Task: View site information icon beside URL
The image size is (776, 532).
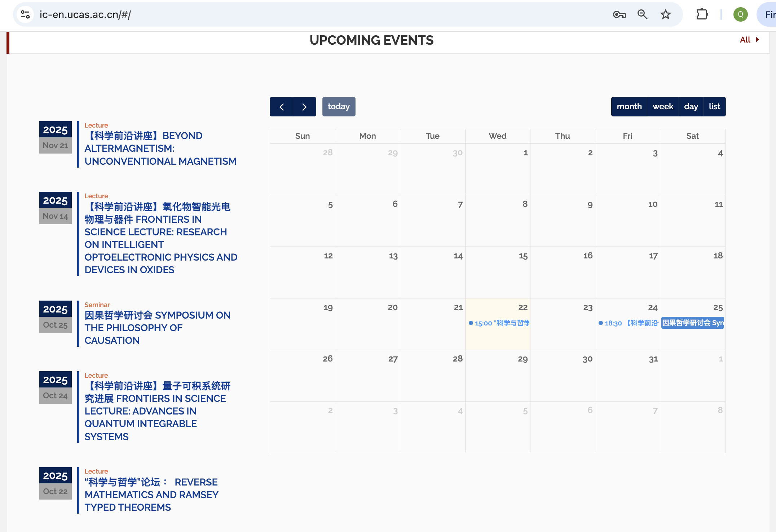Action: (25, 14)
